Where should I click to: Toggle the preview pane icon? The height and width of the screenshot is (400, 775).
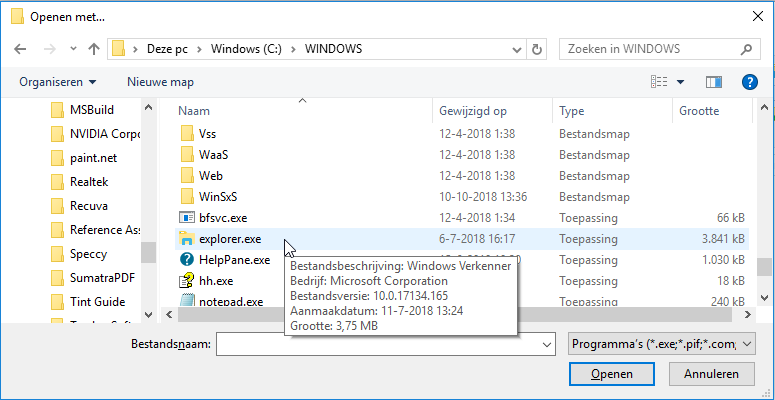pyautogui.click(x=714, y=82)
